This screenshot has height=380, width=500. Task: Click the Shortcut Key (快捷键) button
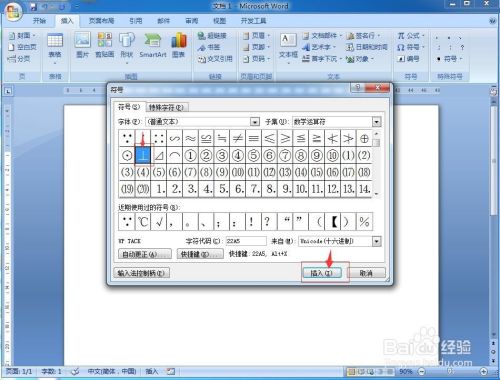(200, 254)
